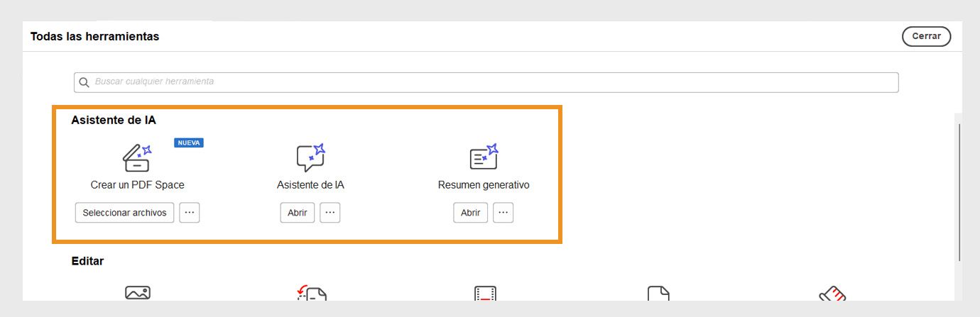This screenshot has width=980, height=317.
Task: Click the Crear un PDF Space icon
Action: pyautogui.click(x=136, y=157)
